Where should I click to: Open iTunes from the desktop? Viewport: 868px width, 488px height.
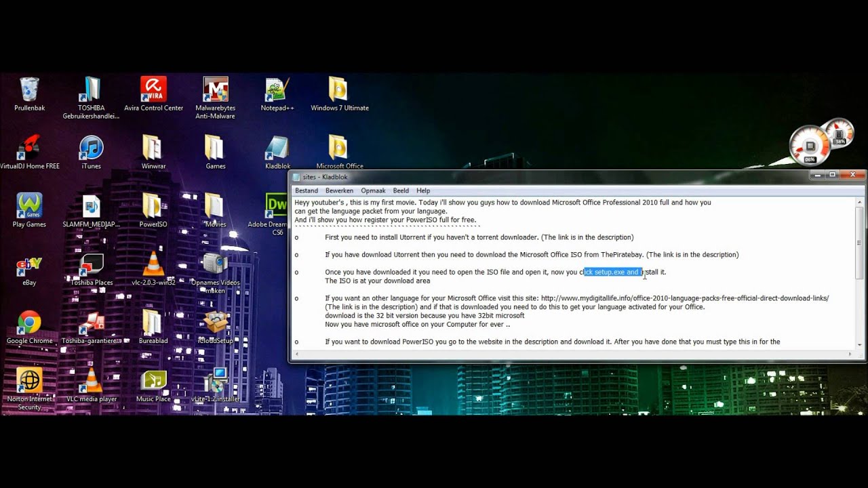tap(91, 152)
